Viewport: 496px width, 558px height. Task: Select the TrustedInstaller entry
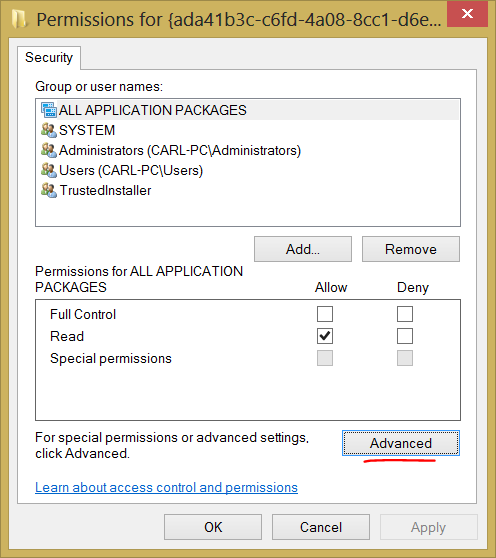105,190
